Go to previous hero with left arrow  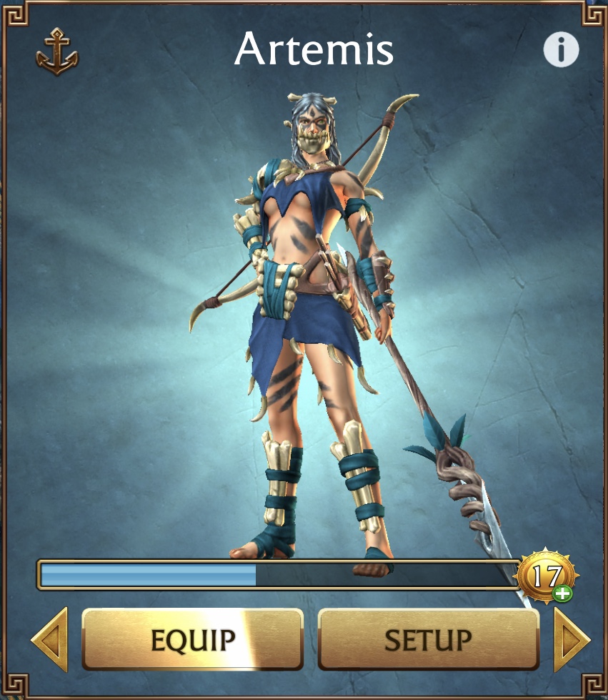click(x=50, y=639)
